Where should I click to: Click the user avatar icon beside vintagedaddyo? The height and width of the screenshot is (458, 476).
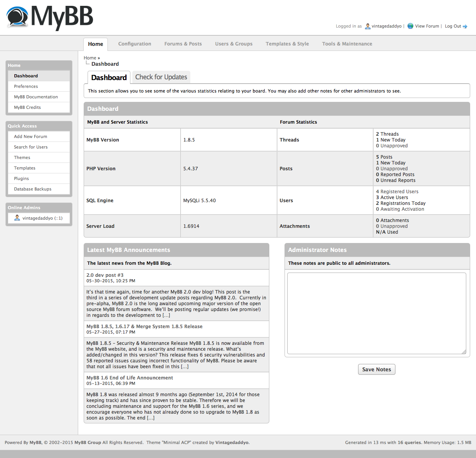click(367, 26)
